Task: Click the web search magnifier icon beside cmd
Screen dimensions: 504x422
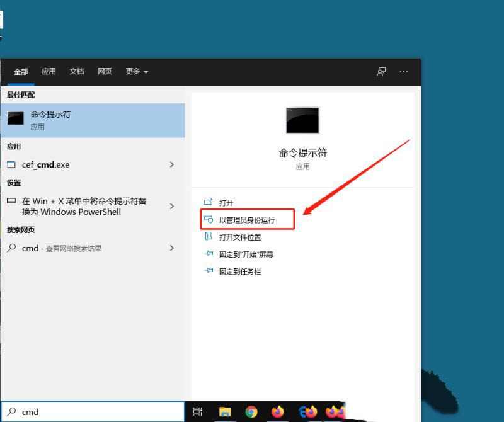Action: coord(11,248)
